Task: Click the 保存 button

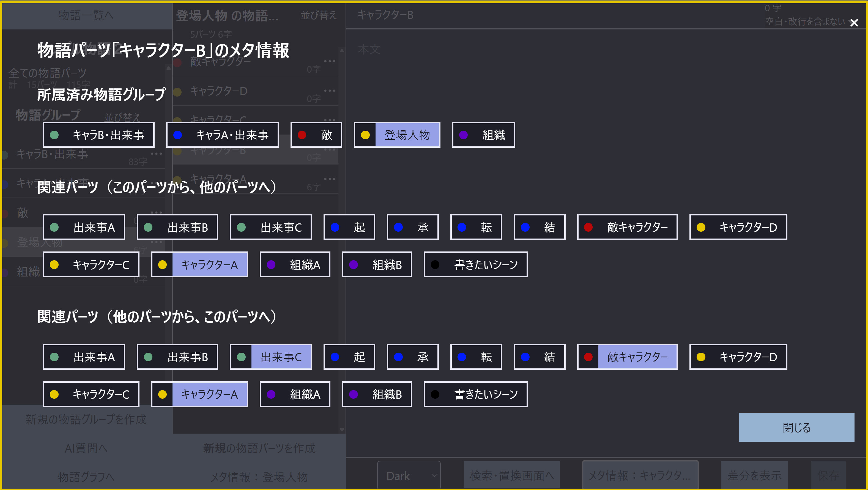Action: click(x=828, y=475)
